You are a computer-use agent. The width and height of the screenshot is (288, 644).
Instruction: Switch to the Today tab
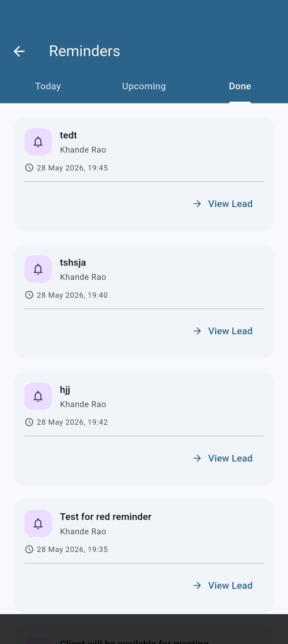[48, 86]
